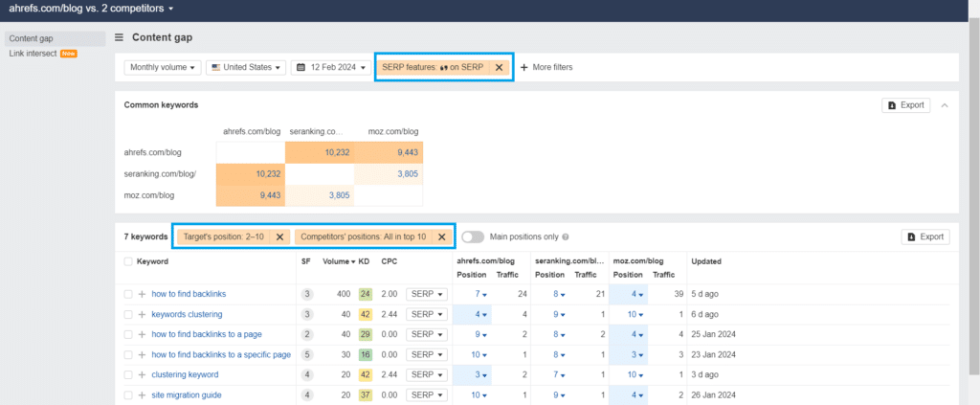Check the select-all Keyword checkbox
Viewport: 980px width, 405px height.
pos(128,262)
